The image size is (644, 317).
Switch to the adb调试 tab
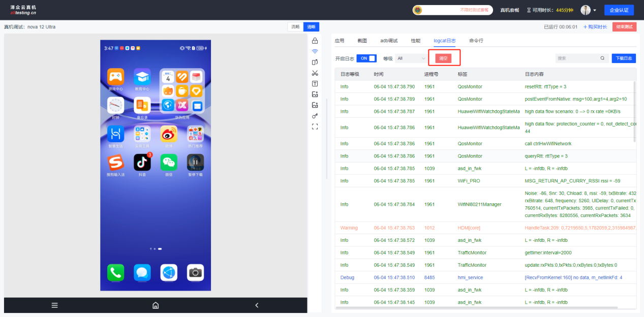(389, 41)
